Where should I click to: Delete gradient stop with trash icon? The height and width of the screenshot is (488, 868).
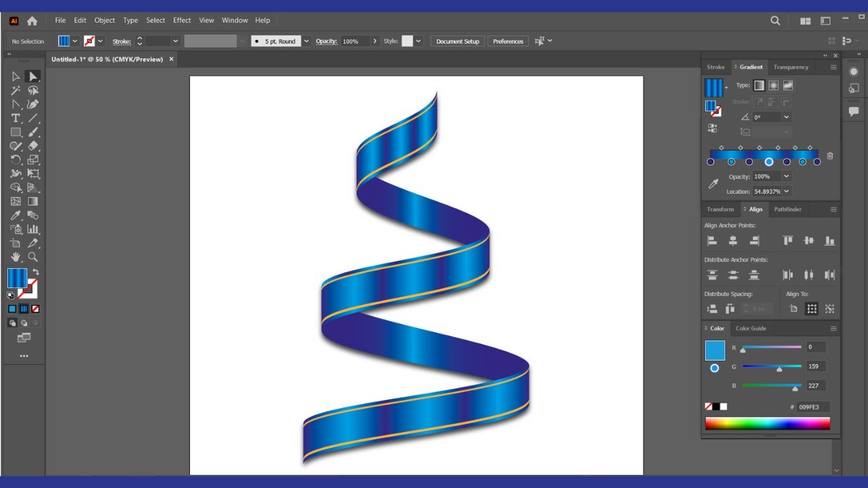[830, 156]
